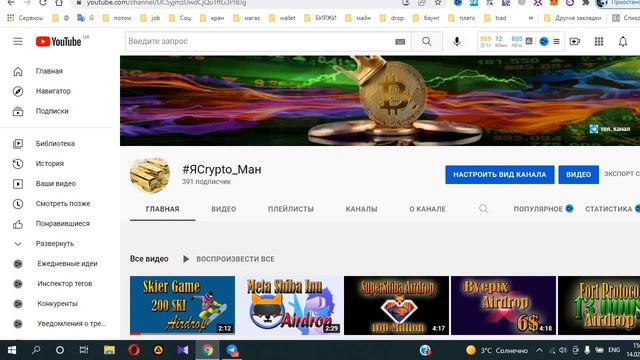Image resolution: width=640 pixels, height=360 pixels.
Task: Click the channel avatar with gold bars
Action: tap(150, 175)
